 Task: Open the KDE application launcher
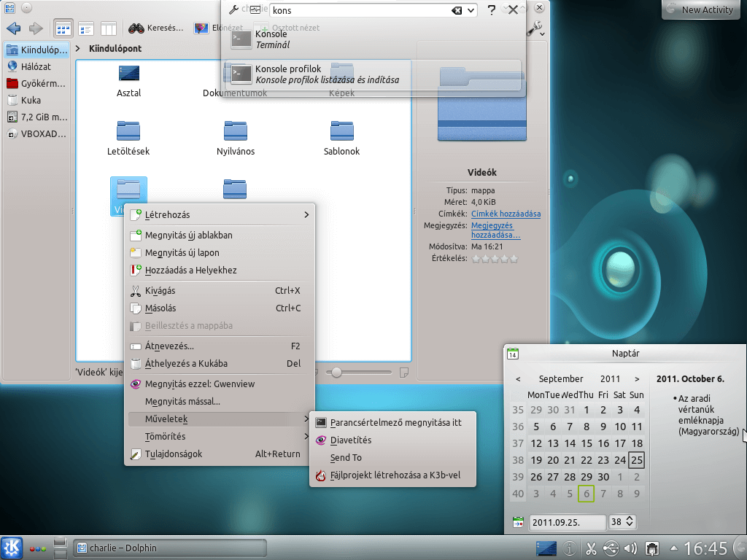(x=12, y=548)
